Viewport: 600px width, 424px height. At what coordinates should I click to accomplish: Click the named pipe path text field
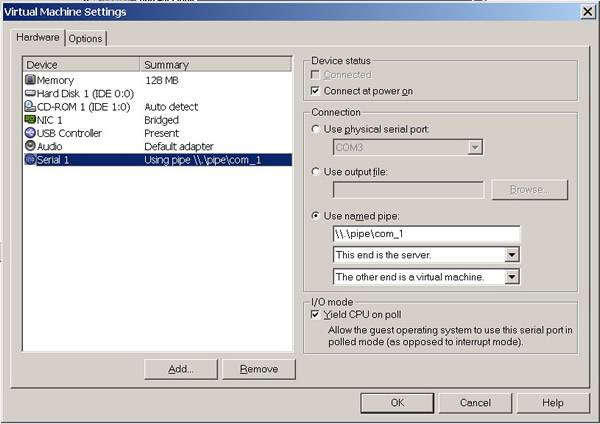[427, 234]
